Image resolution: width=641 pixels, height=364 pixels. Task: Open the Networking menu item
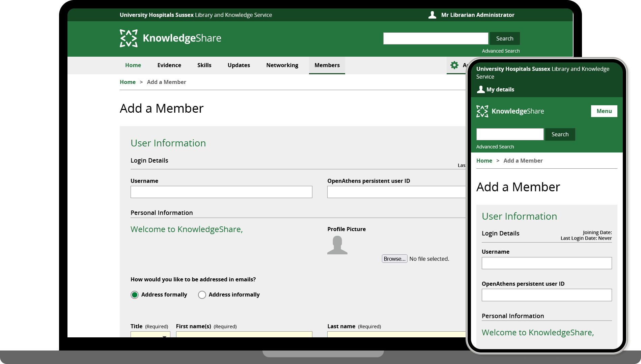[x=282, y=65]
